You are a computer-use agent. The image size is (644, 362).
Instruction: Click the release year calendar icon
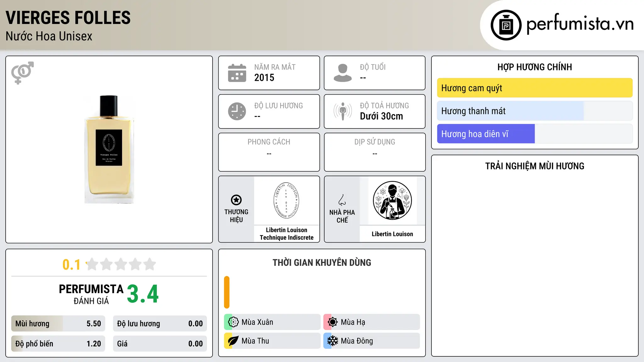point(237,73)
